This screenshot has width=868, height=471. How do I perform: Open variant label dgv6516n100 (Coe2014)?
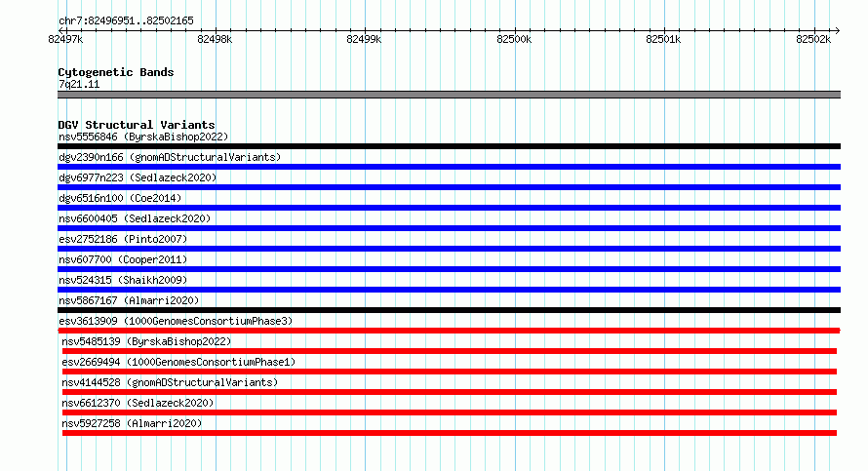coord(120,198)
